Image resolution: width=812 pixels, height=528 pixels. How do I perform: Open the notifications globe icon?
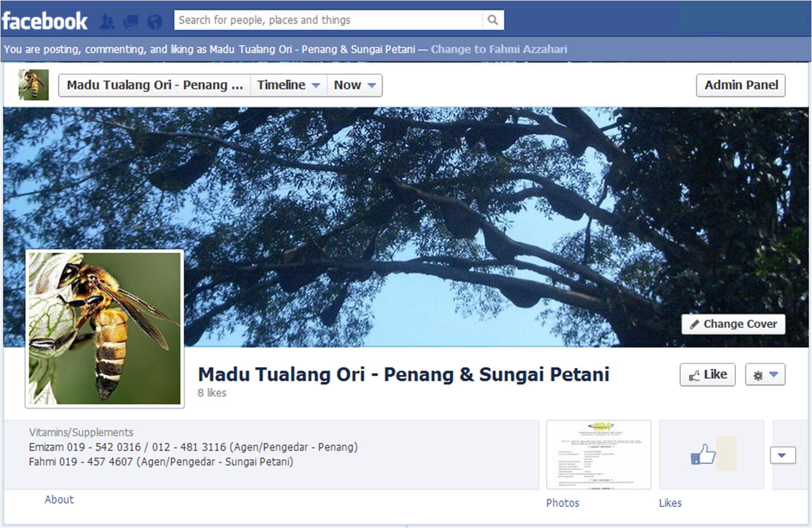pos(155,22)
